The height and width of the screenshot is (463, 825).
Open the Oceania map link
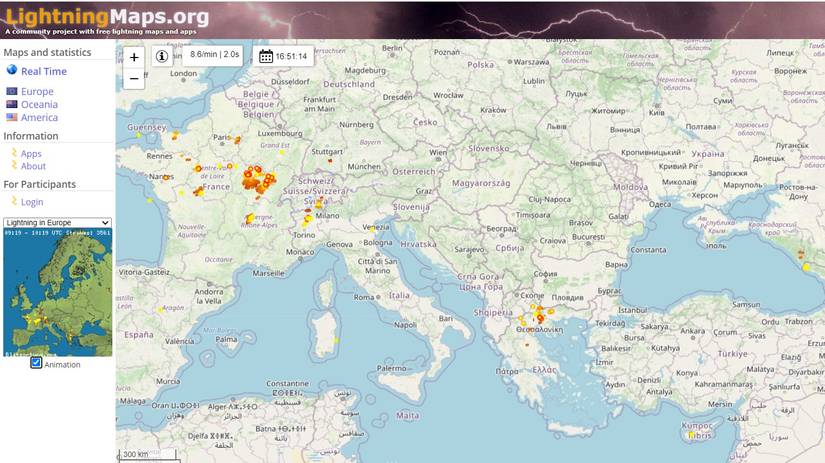point(39,104)
